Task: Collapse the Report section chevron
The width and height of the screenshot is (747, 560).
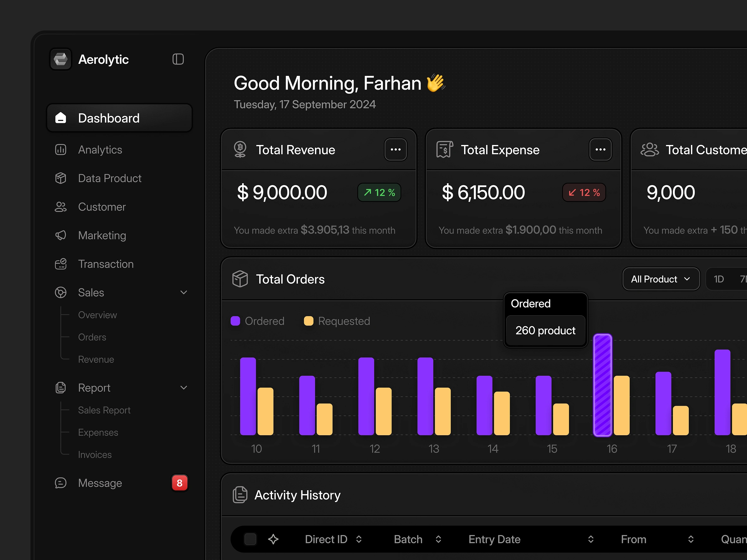Action: pos(184,388)
